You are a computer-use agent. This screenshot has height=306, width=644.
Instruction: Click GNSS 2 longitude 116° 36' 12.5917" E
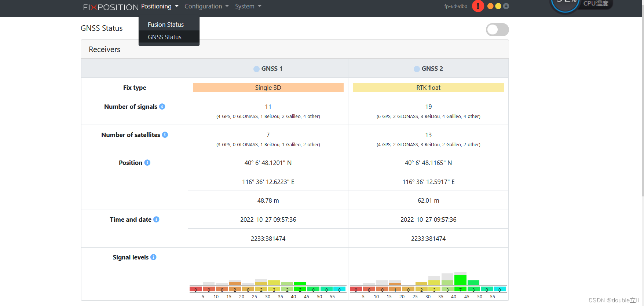pos(428,182)
